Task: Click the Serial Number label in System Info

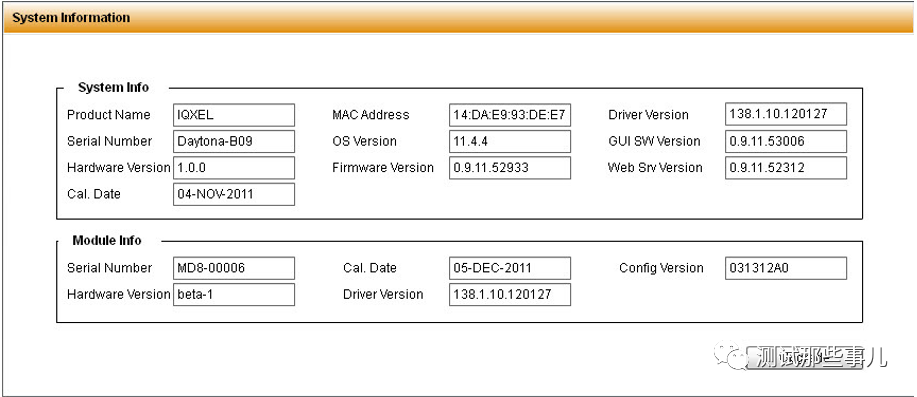Action: [x=109, y=141]
